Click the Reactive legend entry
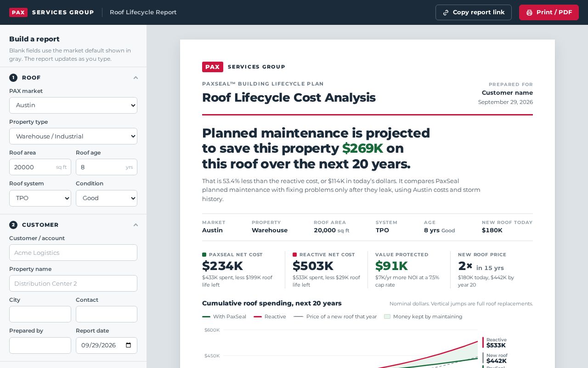Viewport: 588px width, 368px height. pos(270,316)
